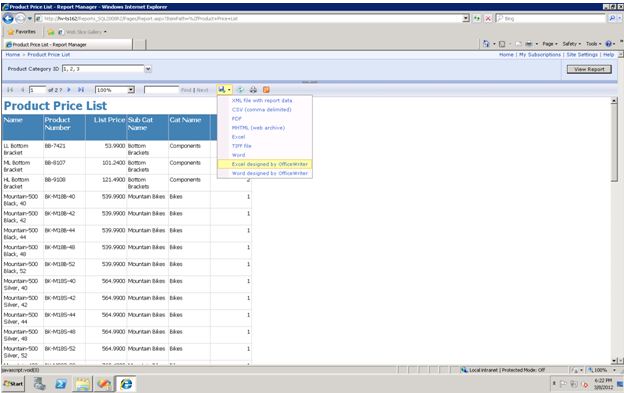The width and height of the screenshot is (624, 393).
Task: Click the View Report button
Action: [589, 69]
